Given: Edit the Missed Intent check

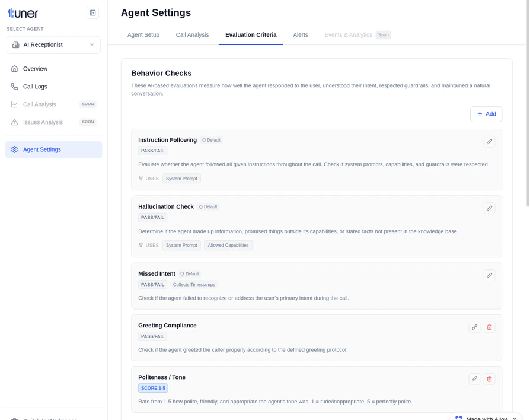Looking at the screenshot, I should [x=489, y=275].
